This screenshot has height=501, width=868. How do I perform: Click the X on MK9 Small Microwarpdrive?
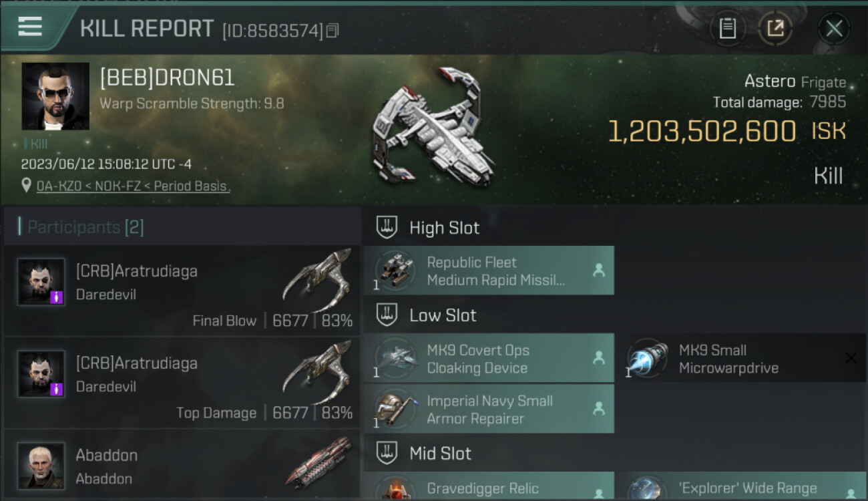851,358
